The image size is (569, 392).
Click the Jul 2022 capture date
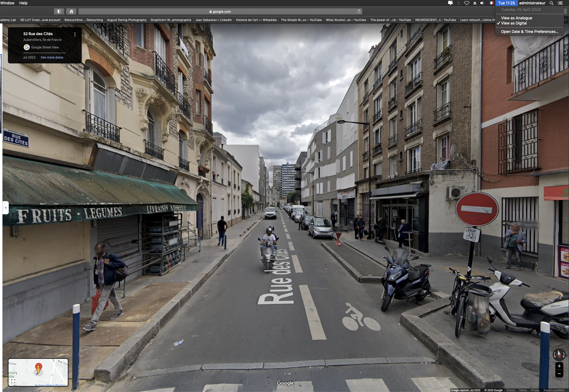point(29,57)
